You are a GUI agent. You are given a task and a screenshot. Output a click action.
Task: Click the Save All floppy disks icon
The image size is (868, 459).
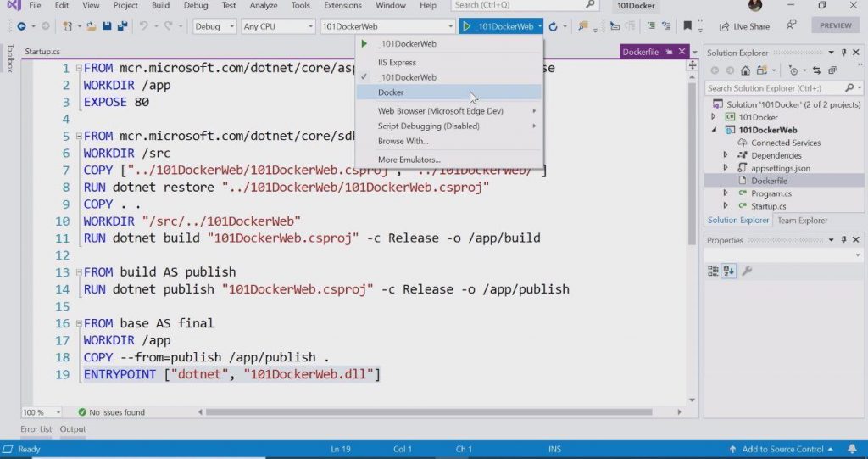(122, 26)
